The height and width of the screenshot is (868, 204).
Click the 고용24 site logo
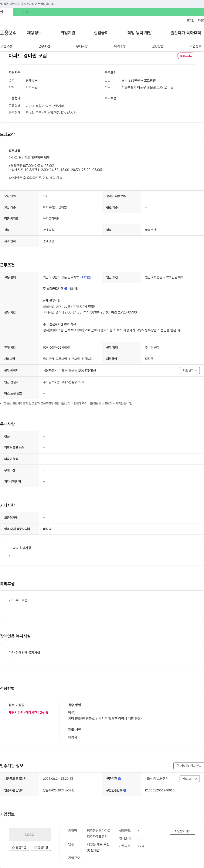pos(7,33)
